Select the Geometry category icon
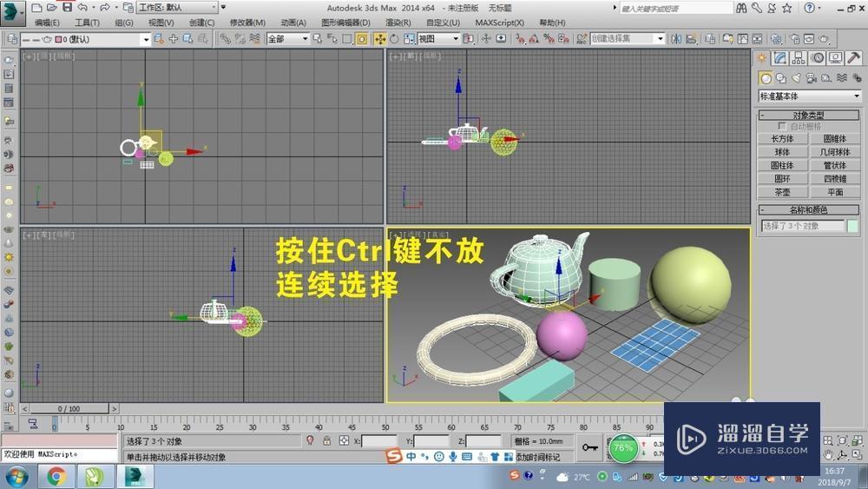 click(766, 78)
